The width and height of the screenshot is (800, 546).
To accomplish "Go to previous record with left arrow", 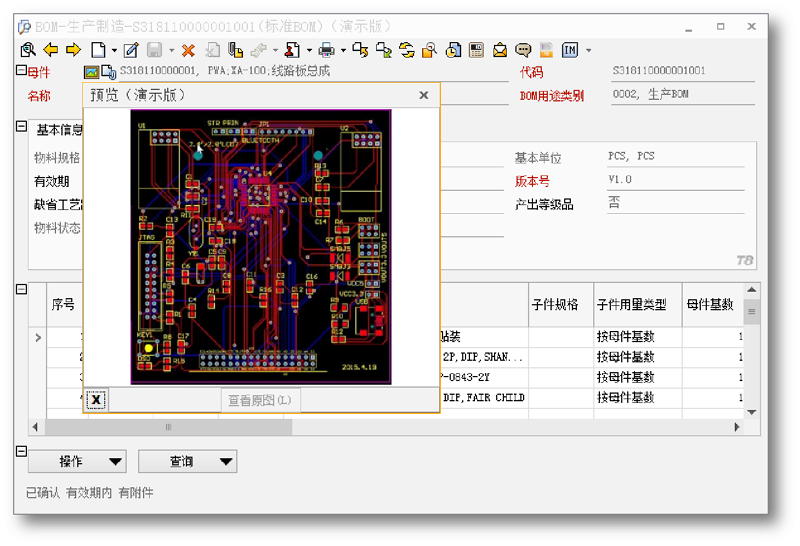I will [x=51, y=49].
